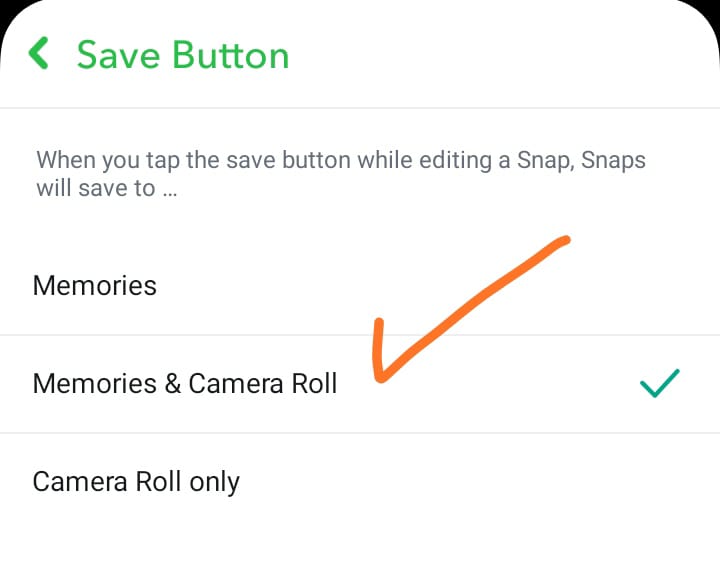Click the selected-option tick mark indicator

[659, 383]
